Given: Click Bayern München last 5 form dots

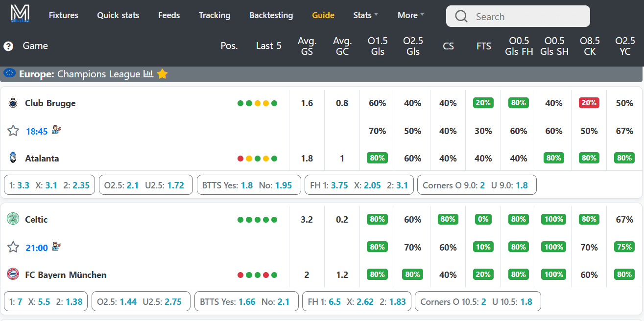Looking at the screenshot, I should tap(257, 275).
